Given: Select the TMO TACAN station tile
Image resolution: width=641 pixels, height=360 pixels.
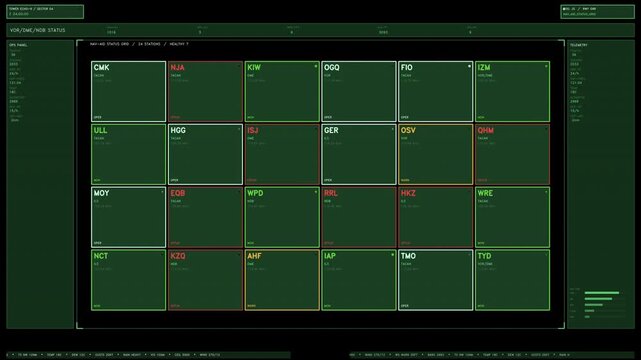Looking at the screenshot, I should click(x=436, y=280).
